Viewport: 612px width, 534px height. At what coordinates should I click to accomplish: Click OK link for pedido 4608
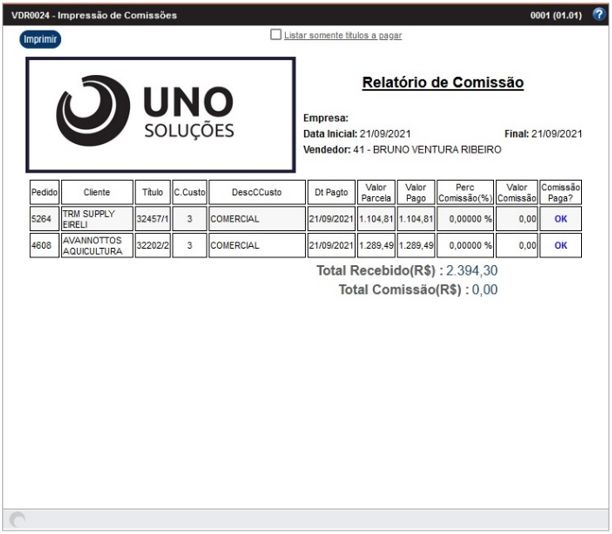pos(560,245)
